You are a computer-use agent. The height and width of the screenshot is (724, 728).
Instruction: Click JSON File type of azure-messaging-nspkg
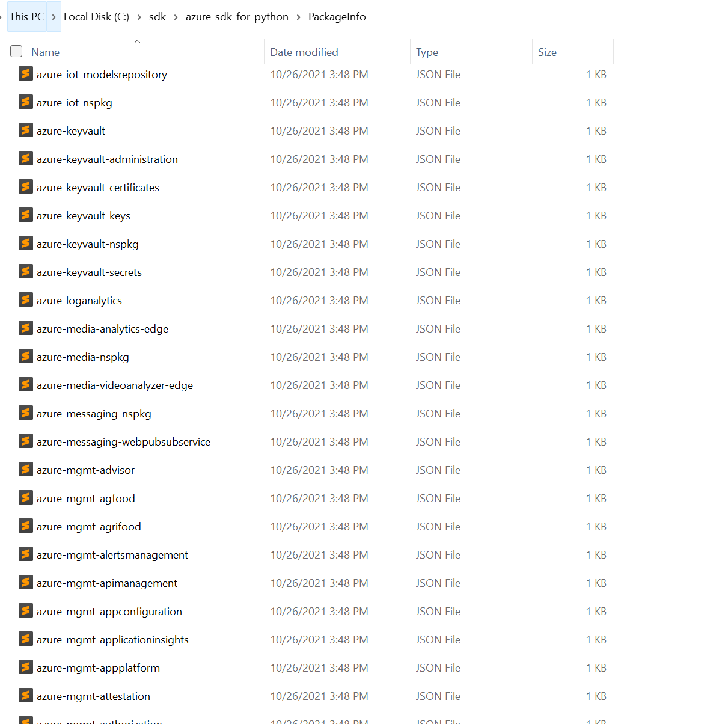click(x=438, y=414)
